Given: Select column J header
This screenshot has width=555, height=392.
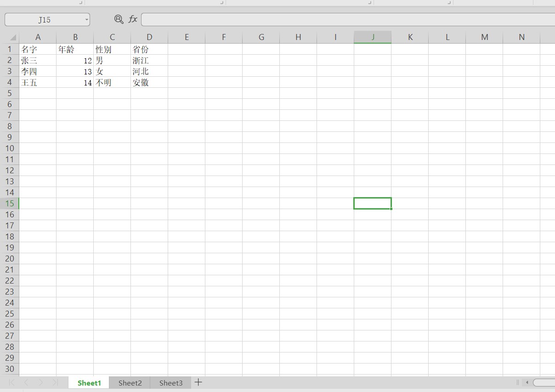Looking at the screenshot, I should coord(373,37).
